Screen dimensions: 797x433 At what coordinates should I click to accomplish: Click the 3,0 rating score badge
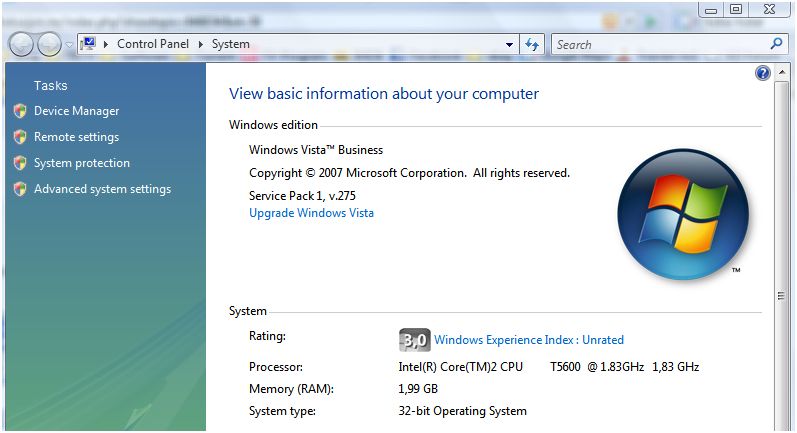[414, 340]
